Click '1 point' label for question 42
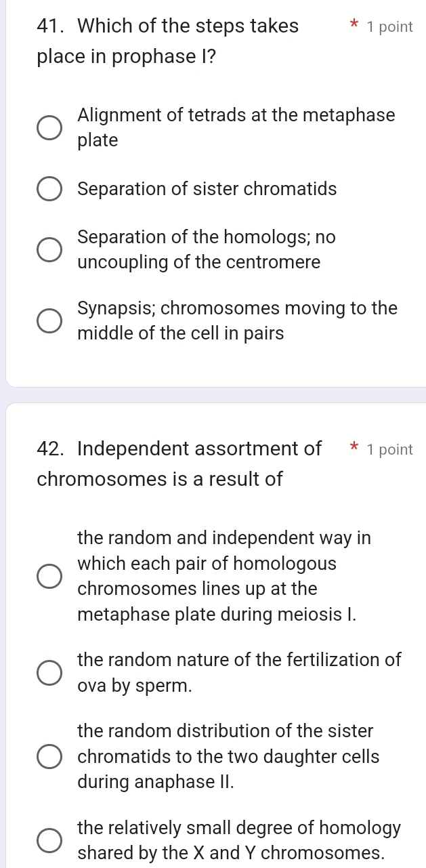This screenshot has width=426, height=868. coord(389,449)
